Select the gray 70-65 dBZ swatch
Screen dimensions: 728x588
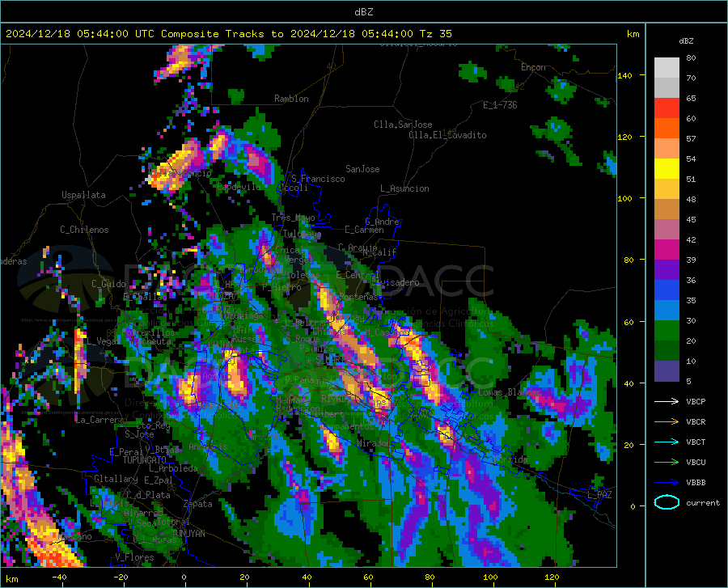tap(667, 88)
